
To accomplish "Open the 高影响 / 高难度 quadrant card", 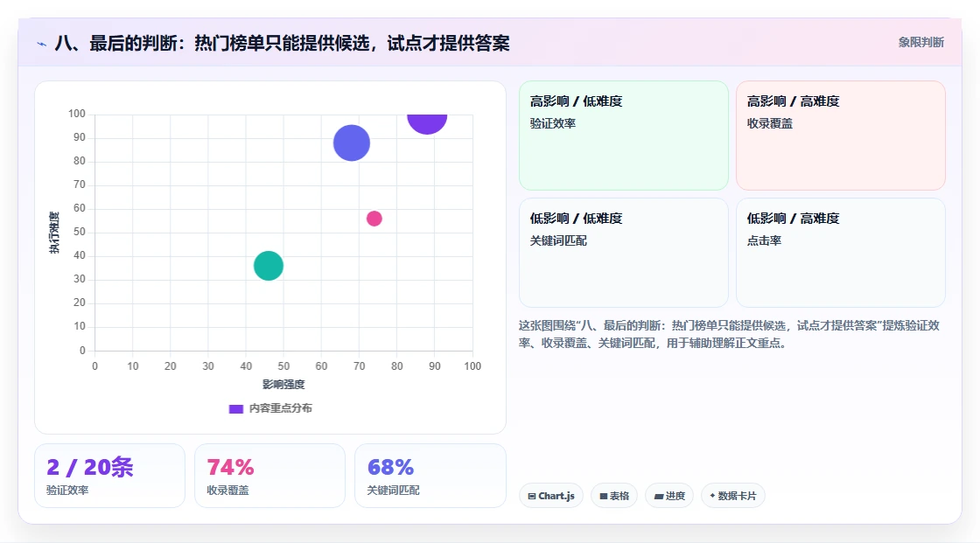I will pyautogui.click(x=841, y=136).
